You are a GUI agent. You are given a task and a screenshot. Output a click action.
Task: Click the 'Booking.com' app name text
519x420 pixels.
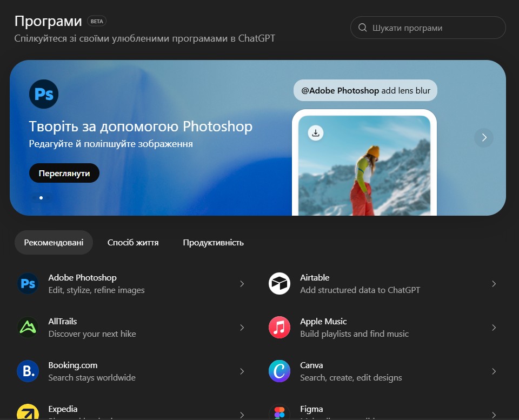coord(73,365)
